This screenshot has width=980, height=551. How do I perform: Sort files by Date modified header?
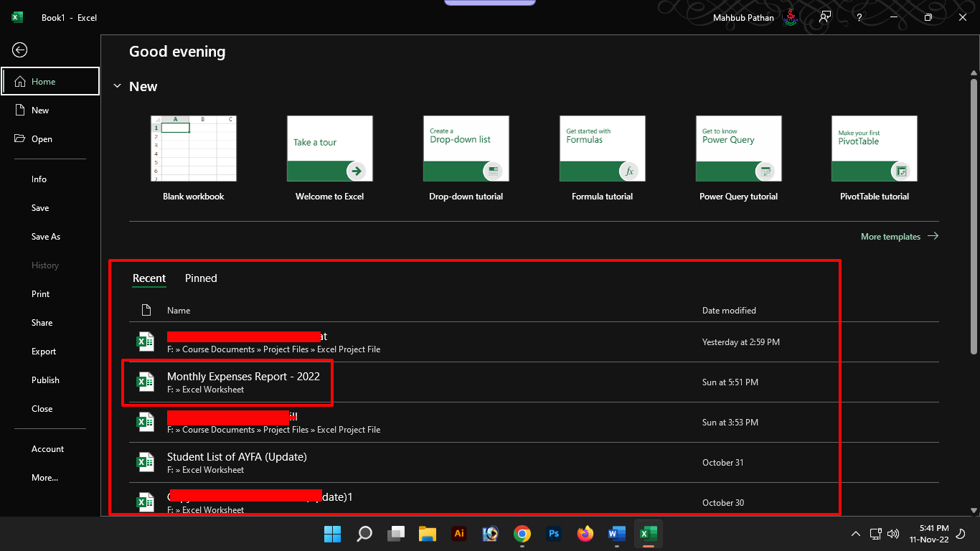[x=729, y=311]
